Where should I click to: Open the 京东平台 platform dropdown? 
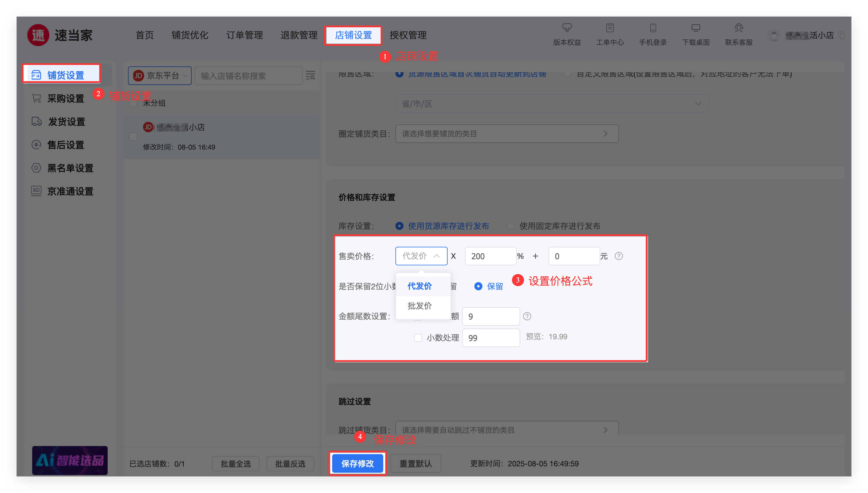point(160,75)
